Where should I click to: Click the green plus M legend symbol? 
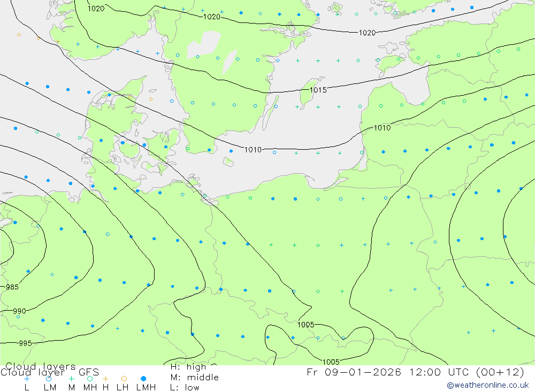[71, 379]
